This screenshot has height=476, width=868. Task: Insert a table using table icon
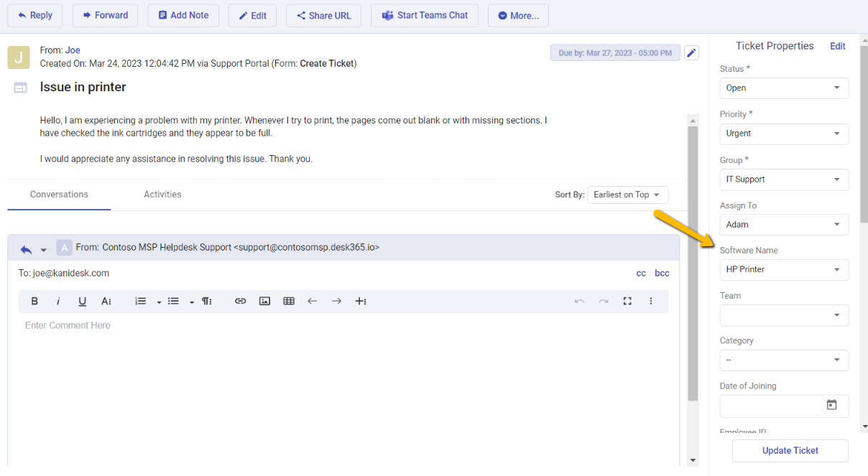click(x=289, y=302)
